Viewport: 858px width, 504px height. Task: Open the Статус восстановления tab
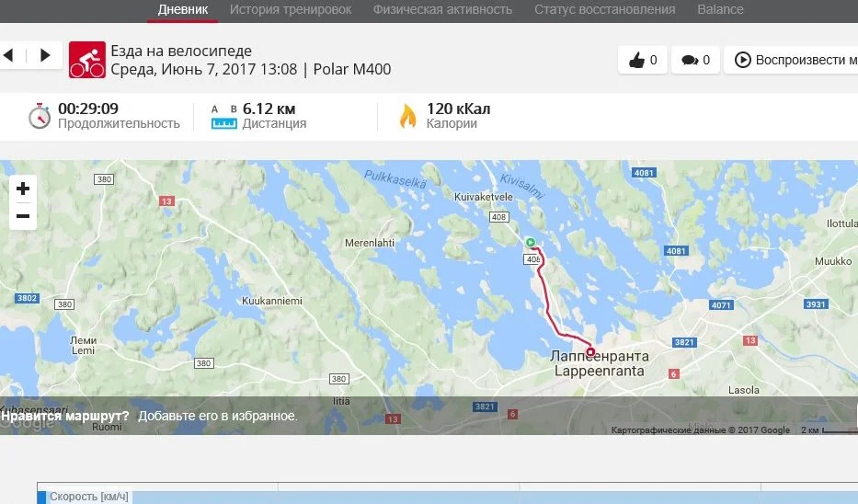coord(605,10)
